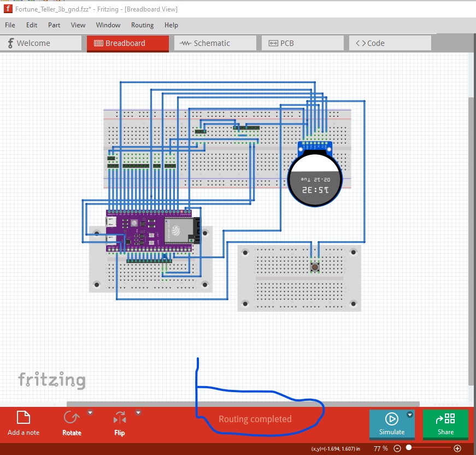This screenshot has height=455, width=476.
Task: Select the pushbutton on the small breadboard
Action: pos(315,266)
